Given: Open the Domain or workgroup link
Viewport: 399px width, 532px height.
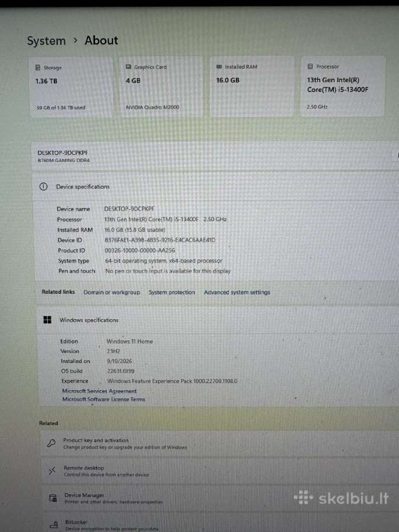Looking at the screenshot, I should tap(112, 292).
